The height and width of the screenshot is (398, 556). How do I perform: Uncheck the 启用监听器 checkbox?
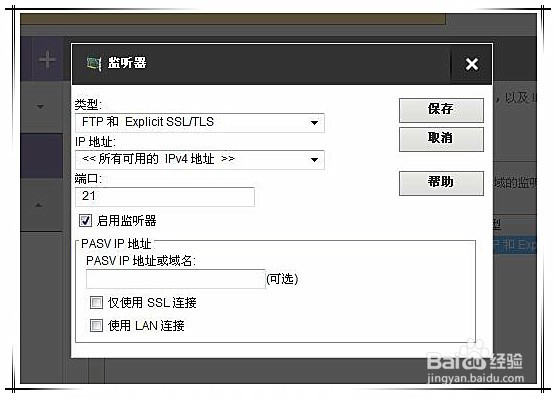[85, 221]
